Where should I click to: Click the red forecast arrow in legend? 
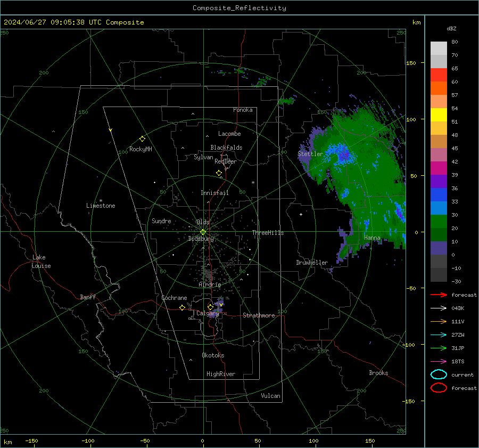(439, 295)
